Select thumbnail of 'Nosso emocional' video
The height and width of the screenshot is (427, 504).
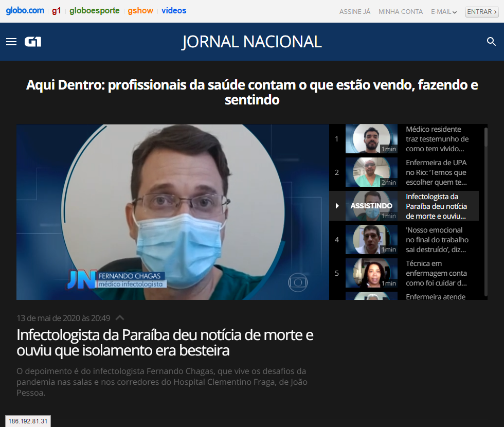371,240
